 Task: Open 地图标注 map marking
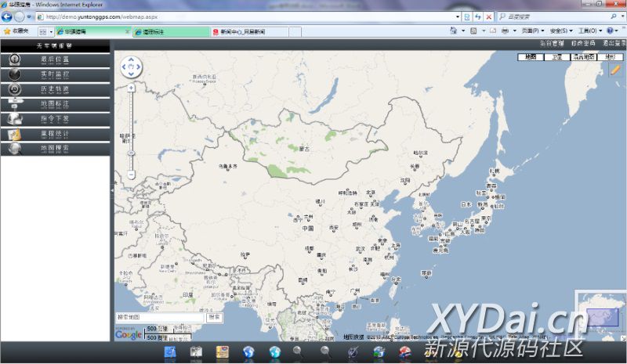tap(55, 105)
